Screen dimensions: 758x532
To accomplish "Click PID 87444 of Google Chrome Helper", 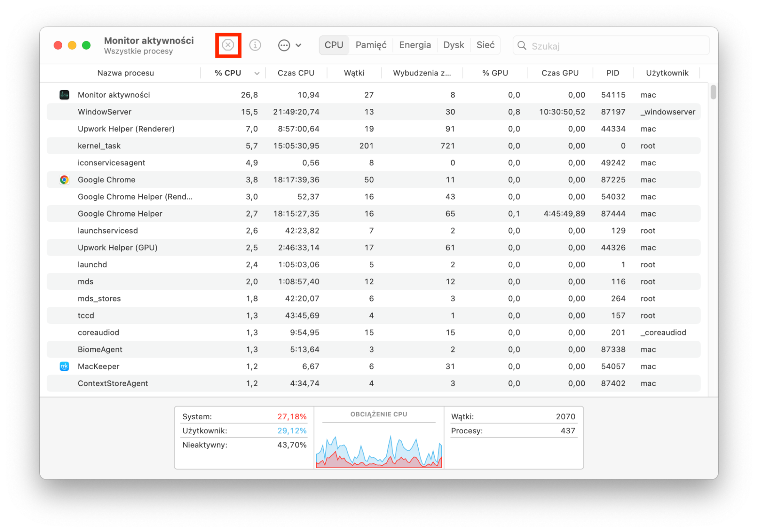I will pos(613,214).
